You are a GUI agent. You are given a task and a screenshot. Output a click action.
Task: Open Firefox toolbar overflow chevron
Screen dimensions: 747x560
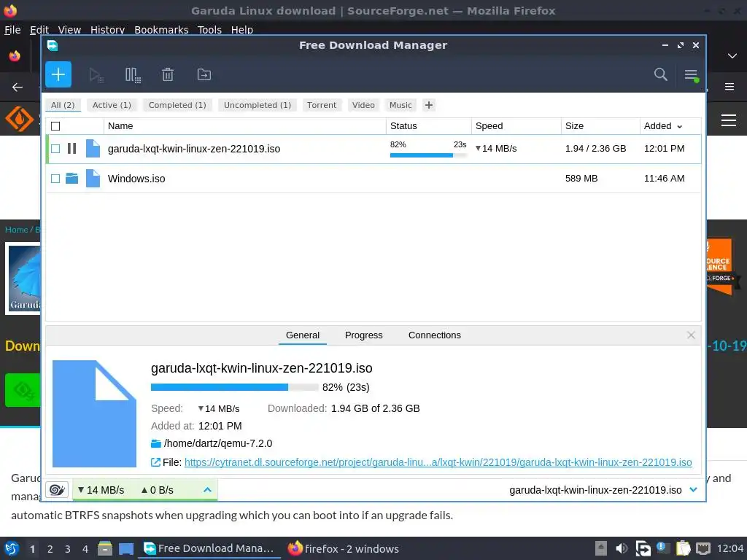point(732,56)
